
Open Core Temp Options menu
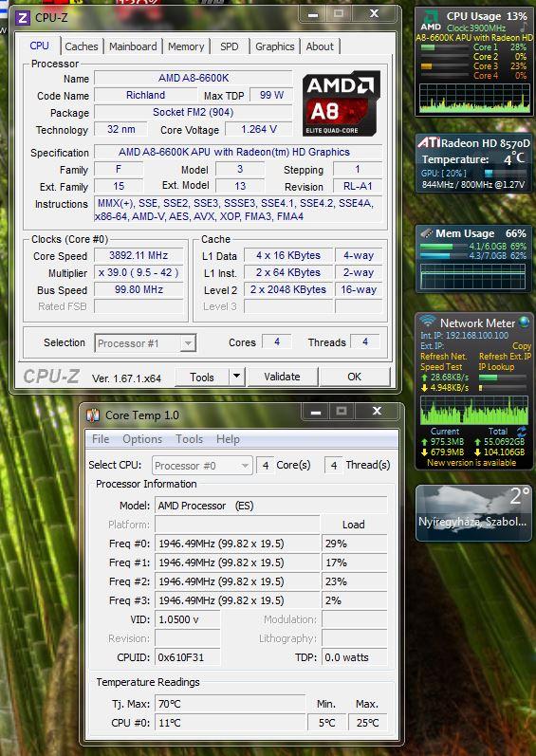[142, 439]
